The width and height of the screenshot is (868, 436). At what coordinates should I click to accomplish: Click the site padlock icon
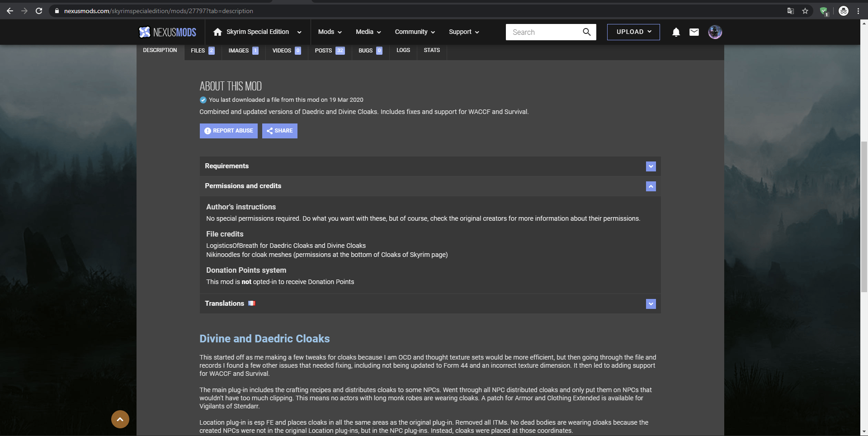coord(57,11)
